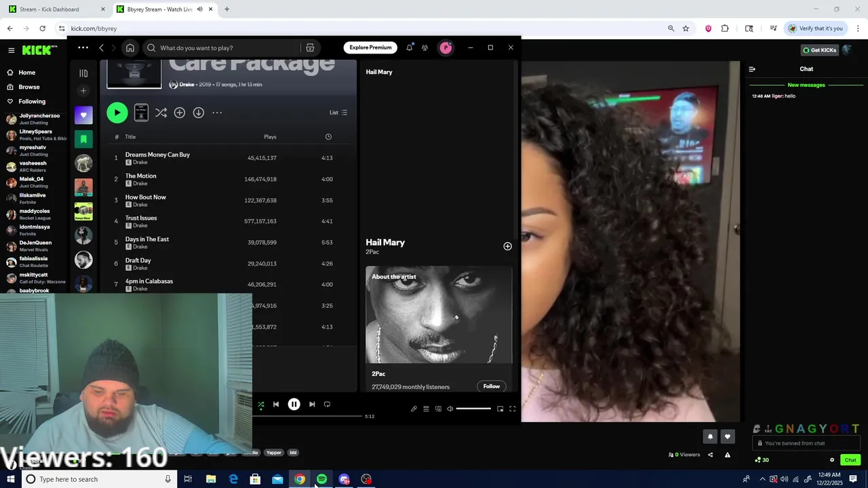868x488 pixels.
Task: Open Kick chat settings gear
Action: pyautogui.click(x=832, y=460)
